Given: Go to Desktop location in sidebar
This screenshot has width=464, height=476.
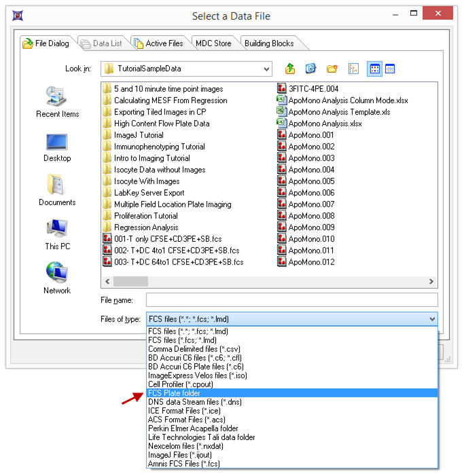Looking at the screenshot, I should tap(57, 146).
